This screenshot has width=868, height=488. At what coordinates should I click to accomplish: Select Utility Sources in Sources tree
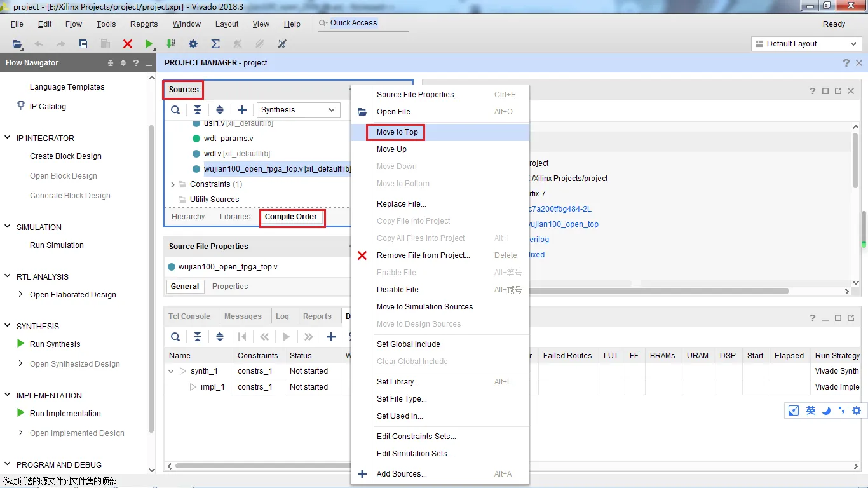[214, 200]
